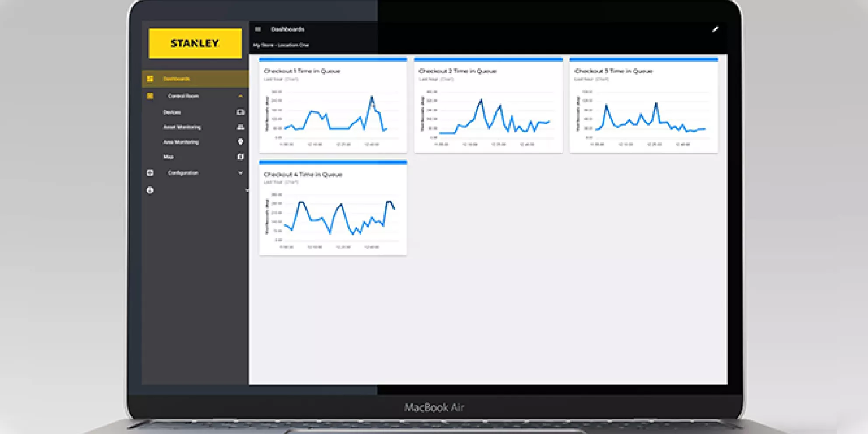Viewport: 868px width, 434px height.
Task: Click the Map icon
Action: click(x=240, y=157)
